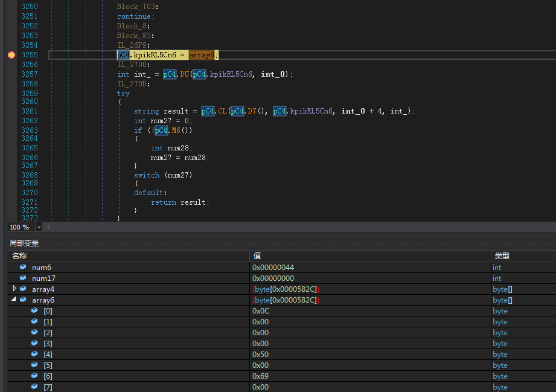Click the [4] element cube icon
The height and width of the screenshot is (392, 556).
point(34,354)
